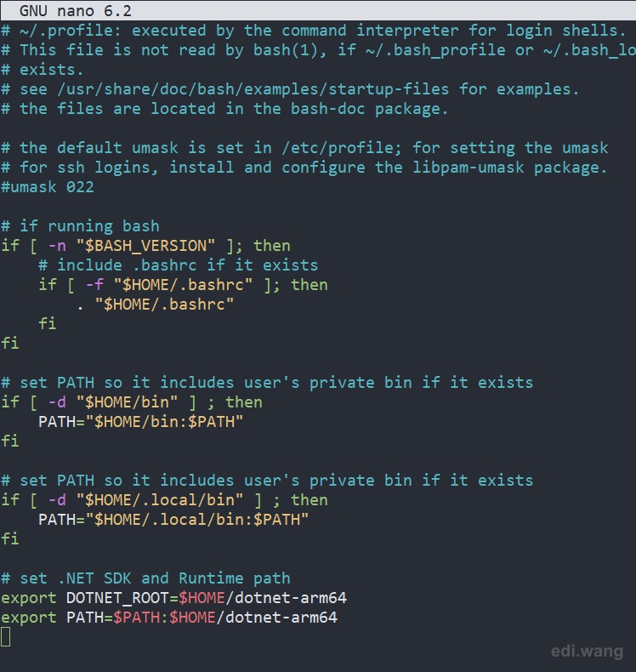This screenshot has width=636, height=672.
Task: Click PATH="$HOME/bin:$PATH" assignment
Action: tap(141, 422)
